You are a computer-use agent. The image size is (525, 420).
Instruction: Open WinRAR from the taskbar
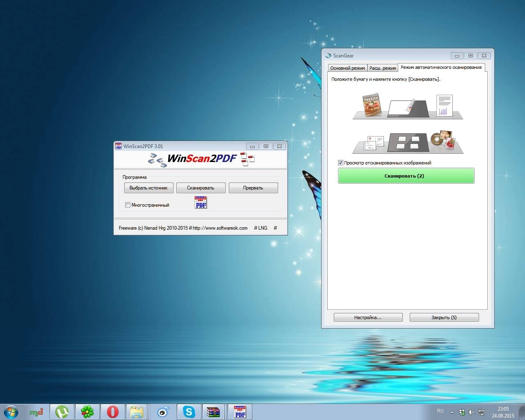click(214, 412)
